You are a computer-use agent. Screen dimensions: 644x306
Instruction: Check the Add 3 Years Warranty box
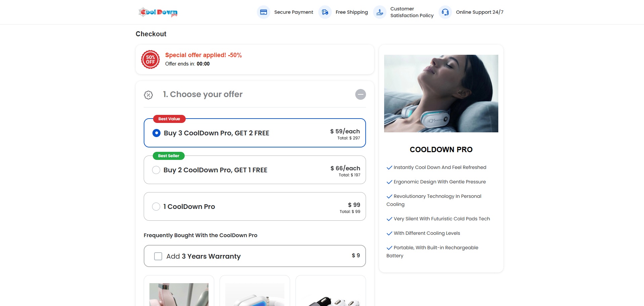coord(158,256)
